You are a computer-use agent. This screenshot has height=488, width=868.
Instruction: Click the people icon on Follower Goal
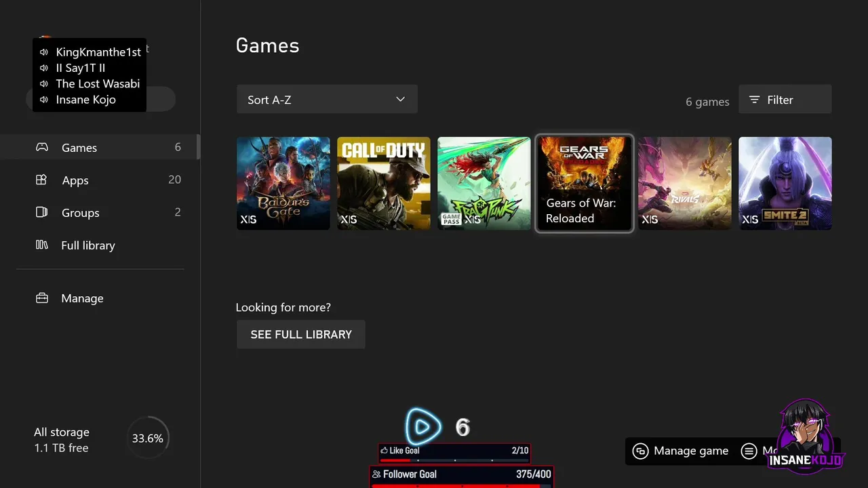pos(376,474)
